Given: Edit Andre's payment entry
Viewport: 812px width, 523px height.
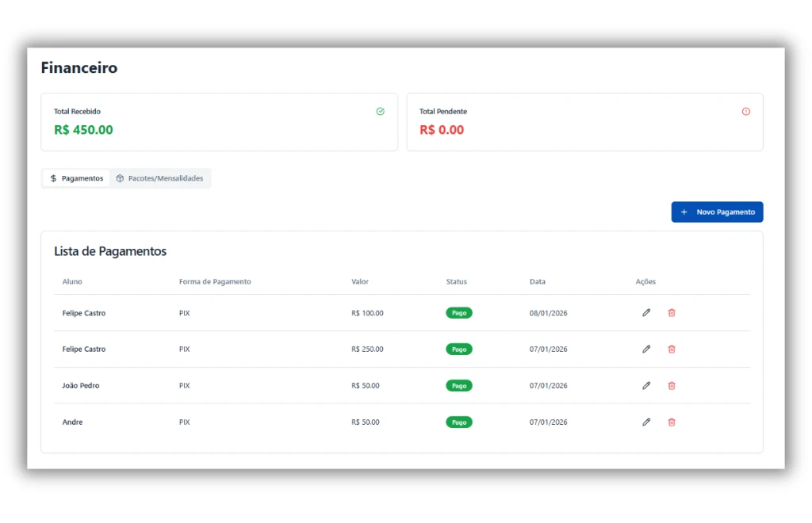Looking at the screenshot, I should 646,422.
